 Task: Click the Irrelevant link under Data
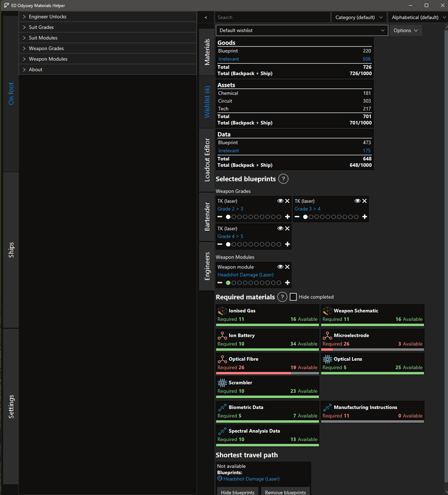tap(228, 150)
